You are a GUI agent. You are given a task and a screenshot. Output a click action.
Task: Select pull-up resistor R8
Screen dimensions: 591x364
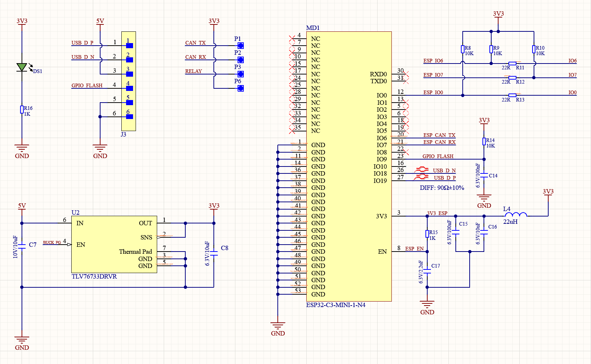(x=463, y=49)
